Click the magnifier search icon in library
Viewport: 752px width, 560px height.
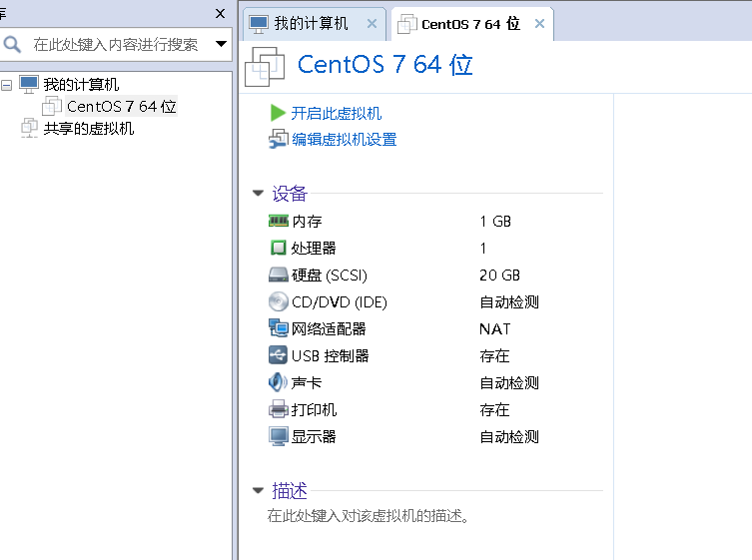(x=12, y=45)
